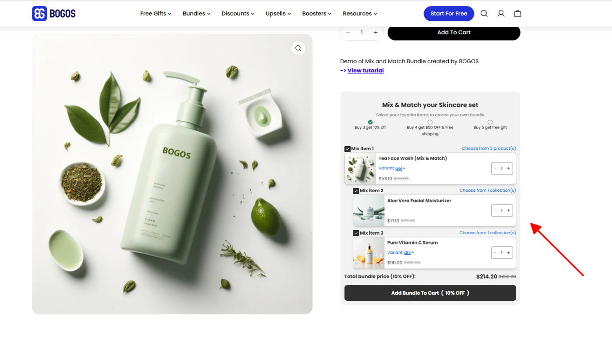612x364 pixels.
Task: Click the main quantity field showing 1
Action: [362, 33]
